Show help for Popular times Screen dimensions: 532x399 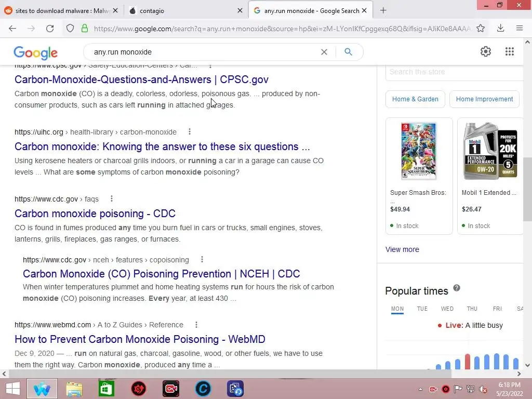(457, 288)
